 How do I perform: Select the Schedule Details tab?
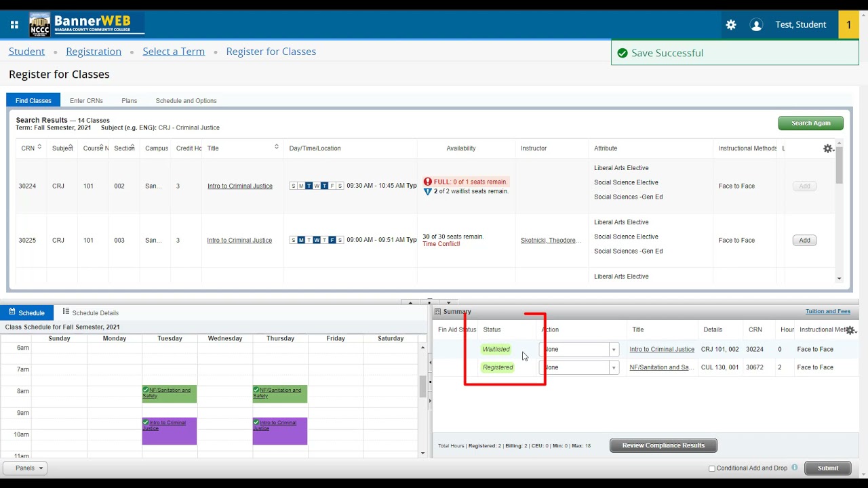pyautogui.click(x=91, y=312)
